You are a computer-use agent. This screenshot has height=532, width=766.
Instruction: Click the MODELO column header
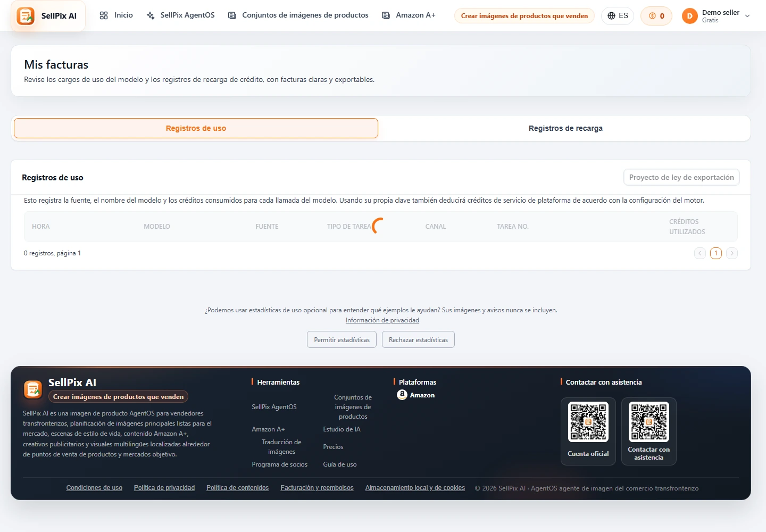pos(157,227)
